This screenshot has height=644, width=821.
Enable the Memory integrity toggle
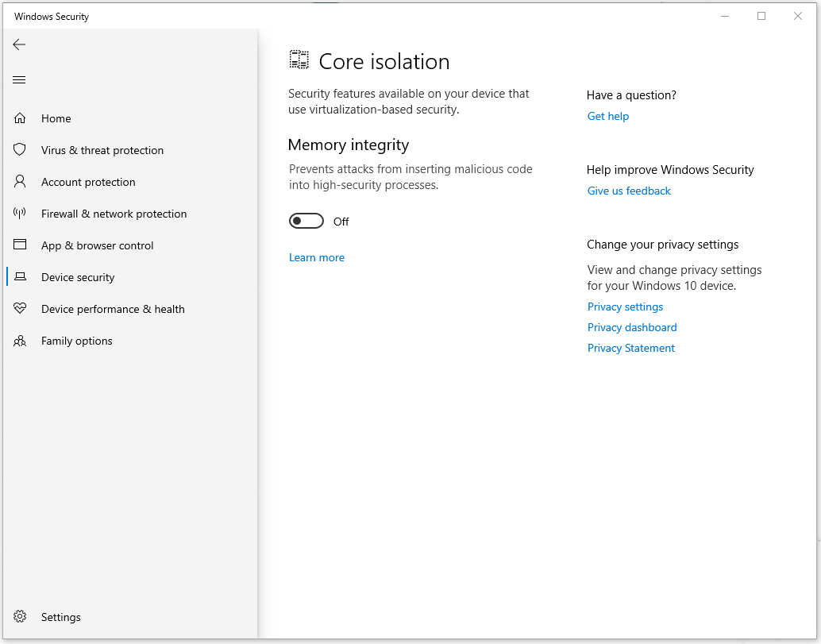[306, 221]
